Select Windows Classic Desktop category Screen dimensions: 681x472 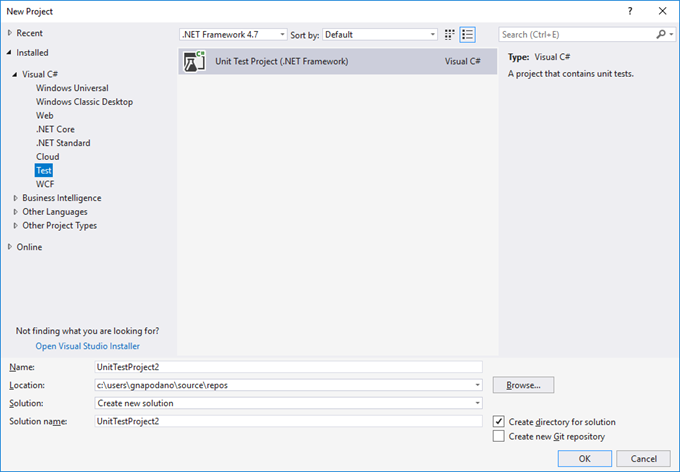84,102
